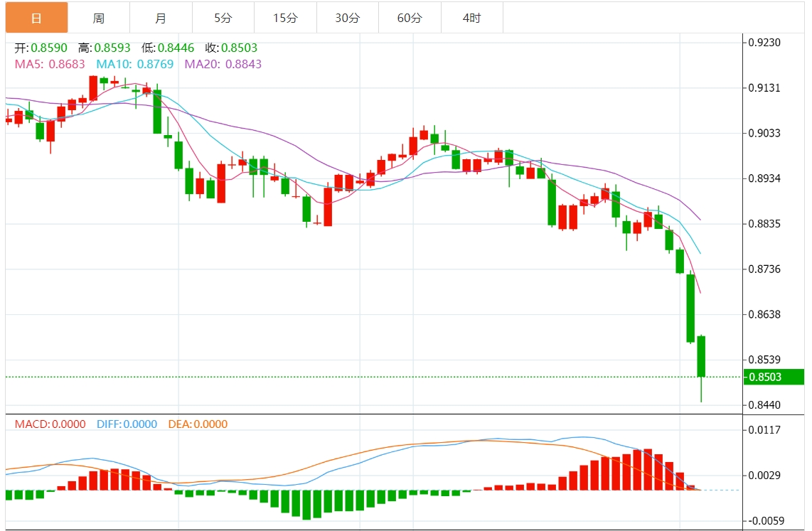This screenshot has height=531, width=812.
Task: Select the 日 daily timeframe tab
Action: pyautogui.click(x=36, y=18)
